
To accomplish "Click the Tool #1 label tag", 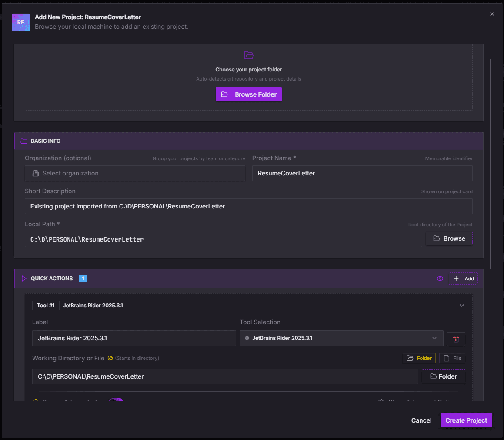I will click(46, 306).
